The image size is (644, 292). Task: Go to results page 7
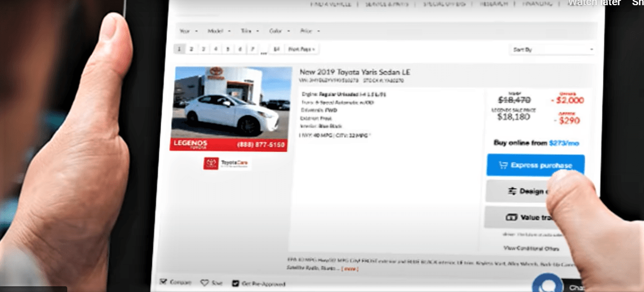[x=252, y=49]
